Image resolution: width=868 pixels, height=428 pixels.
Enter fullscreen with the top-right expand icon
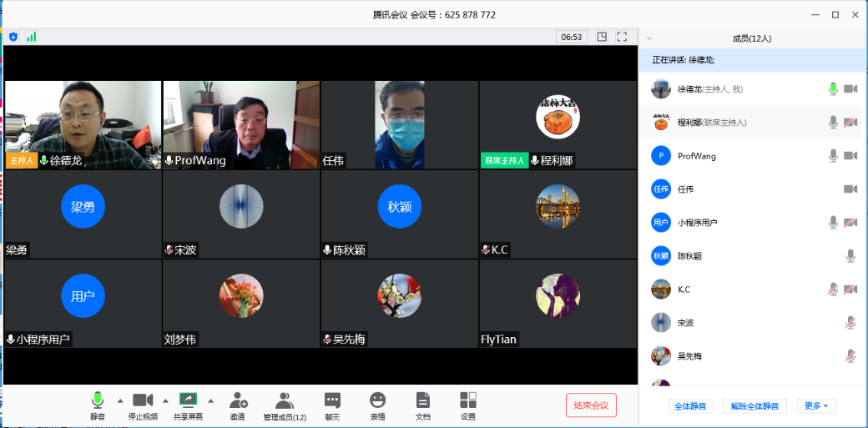point(622,37)
